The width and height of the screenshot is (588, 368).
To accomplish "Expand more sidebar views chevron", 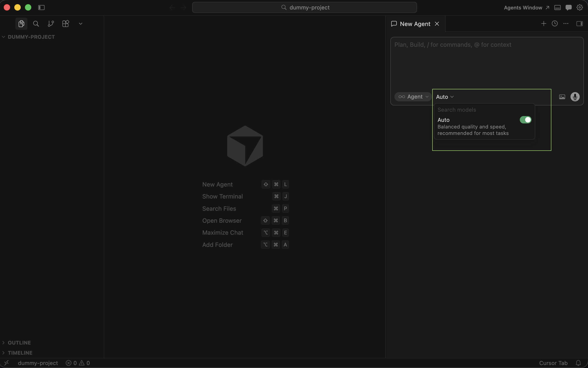I will pos(81,24).
